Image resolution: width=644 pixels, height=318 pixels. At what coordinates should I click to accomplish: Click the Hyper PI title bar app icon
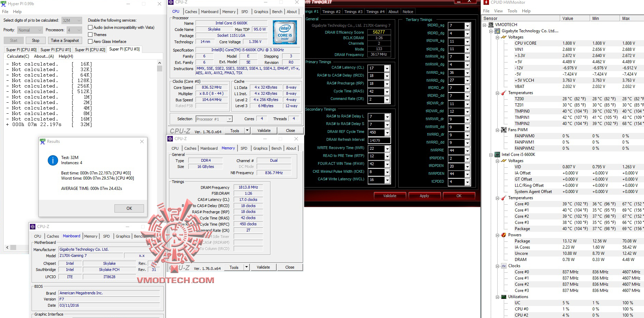pyautogui.click(x=3, y=4)
